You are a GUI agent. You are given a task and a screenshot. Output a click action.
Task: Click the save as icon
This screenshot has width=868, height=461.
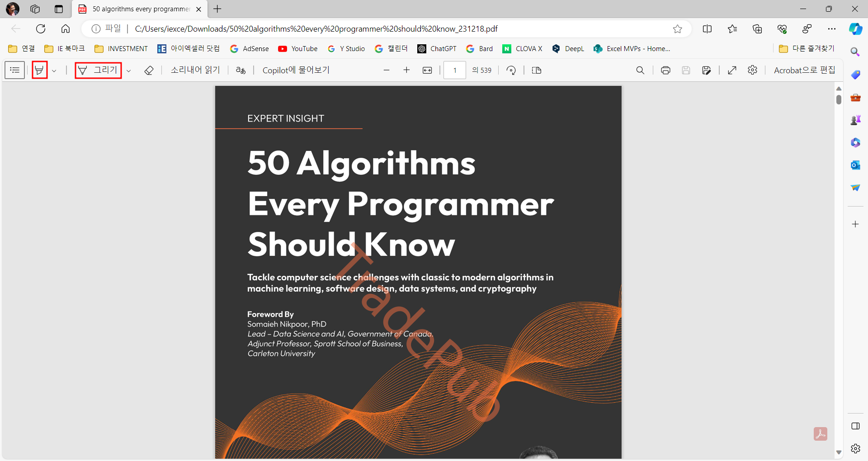pos(707,70)
